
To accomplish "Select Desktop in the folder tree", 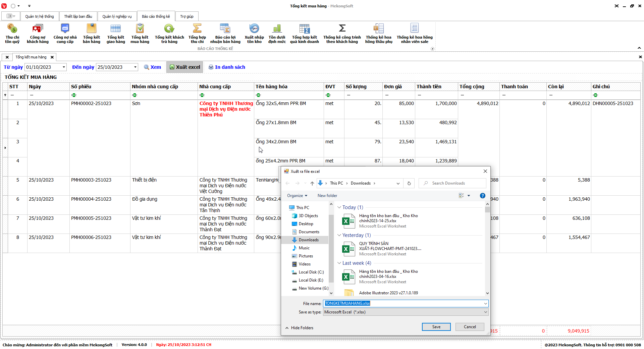I will tap(306, 224).
